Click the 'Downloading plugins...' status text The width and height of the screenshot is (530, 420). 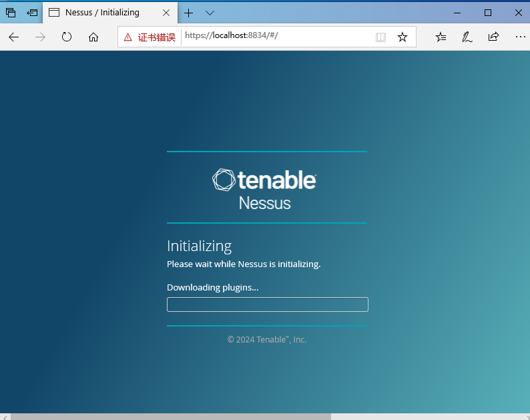[x=213, y=287]
